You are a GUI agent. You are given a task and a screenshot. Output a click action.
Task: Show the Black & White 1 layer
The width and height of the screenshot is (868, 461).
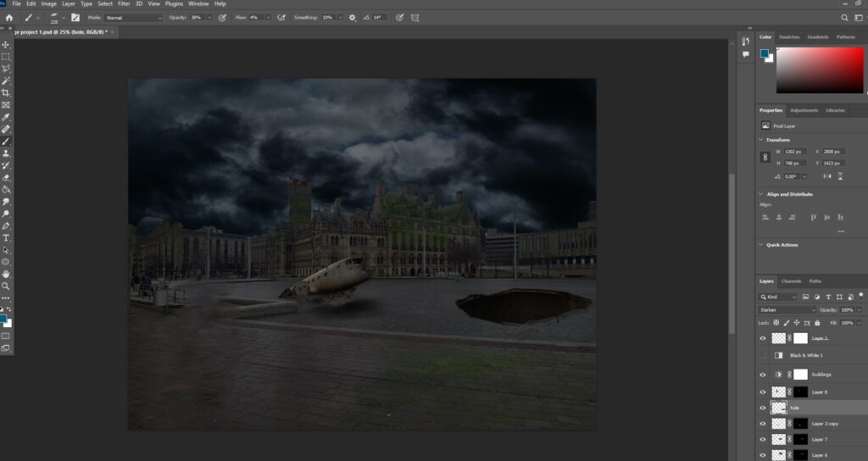click(763, 355)
